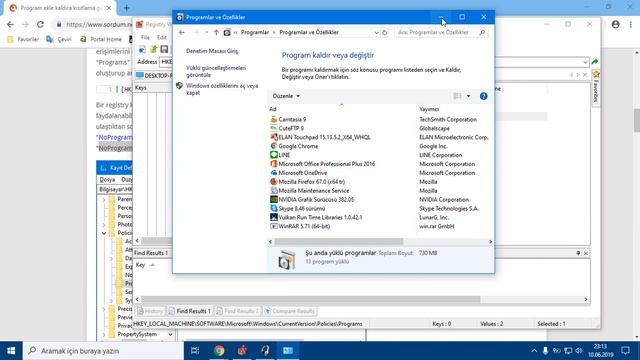This screenshot has width=640, height=360.
Task: Click the Mozilla Maintenance Service icon
Action: point(273,191)
